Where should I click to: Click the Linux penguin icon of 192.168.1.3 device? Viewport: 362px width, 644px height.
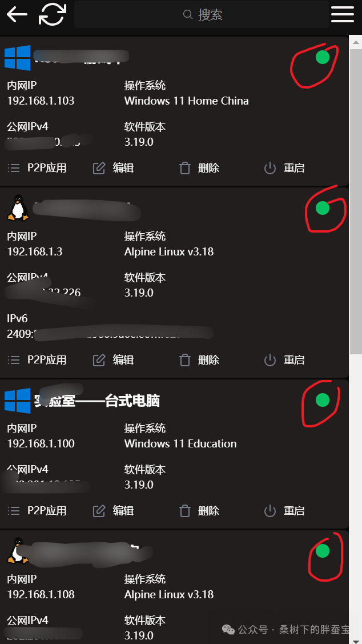tap(18, 207)
